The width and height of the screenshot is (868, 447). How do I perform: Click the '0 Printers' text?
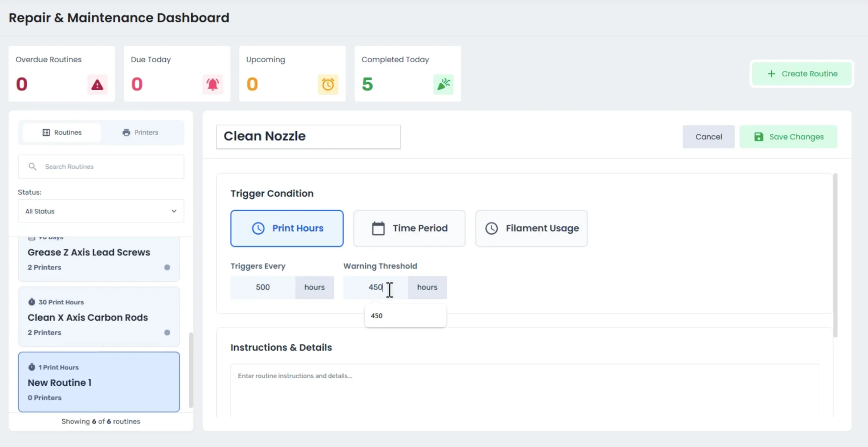[x=44, y=398]
